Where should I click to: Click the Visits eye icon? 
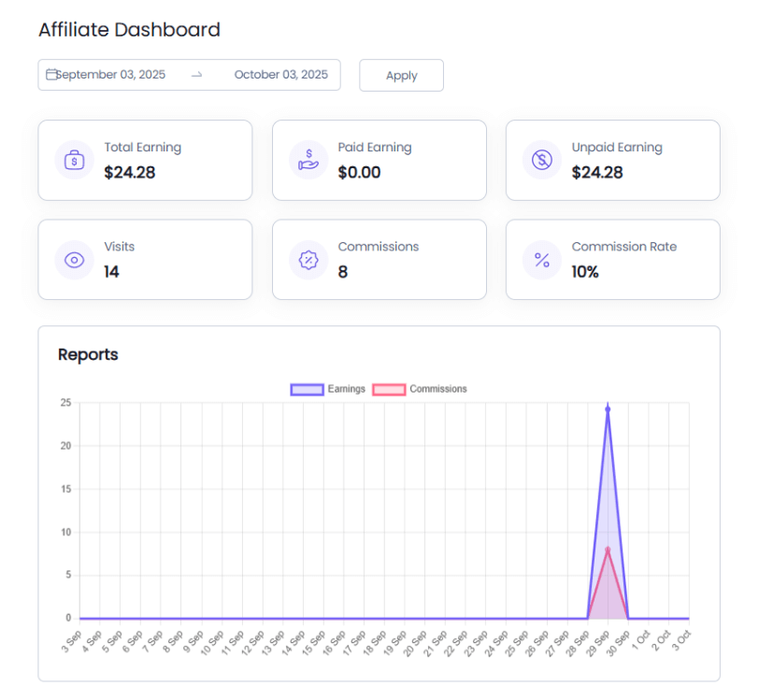pyautogui.click(x=74, y=260)
